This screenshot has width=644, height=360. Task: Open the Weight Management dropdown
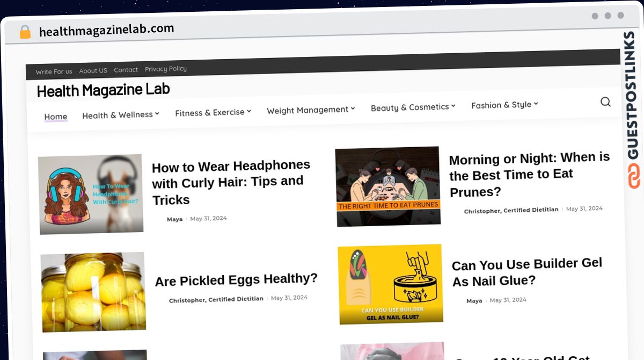[311, 110]
